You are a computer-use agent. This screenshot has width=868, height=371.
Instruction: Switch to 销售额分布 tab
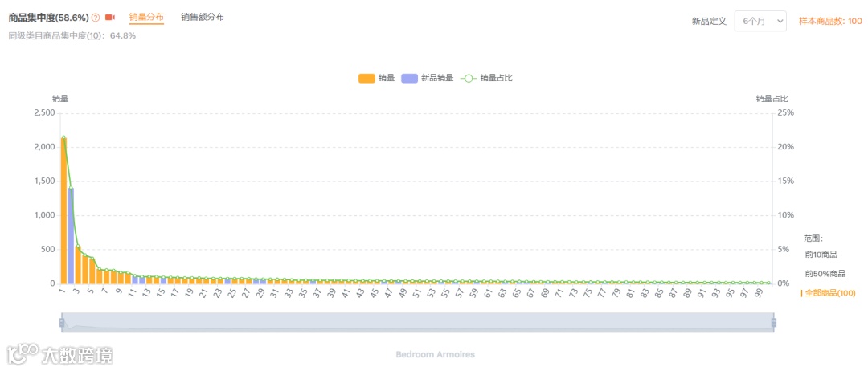pos(203,17)
